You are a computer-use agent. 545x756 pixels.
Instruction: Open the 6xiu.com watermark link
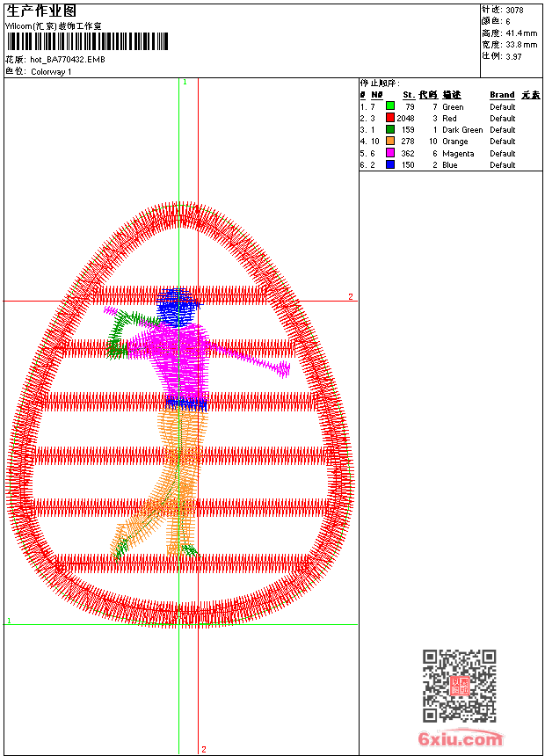(x=461, y=738)
